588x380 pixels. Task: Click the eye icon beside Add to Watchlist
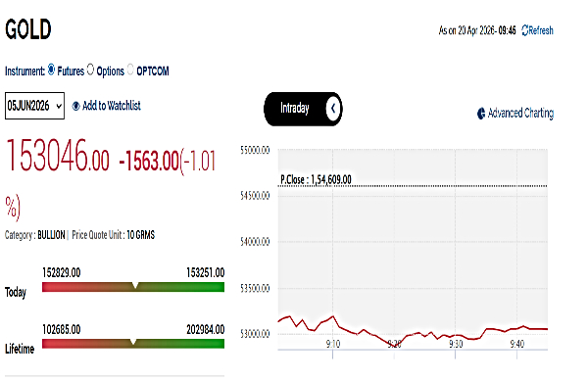[x=75, y=106]
